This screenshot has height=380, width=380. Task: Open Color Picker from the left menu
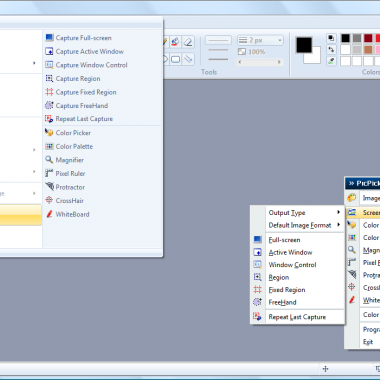102,133
